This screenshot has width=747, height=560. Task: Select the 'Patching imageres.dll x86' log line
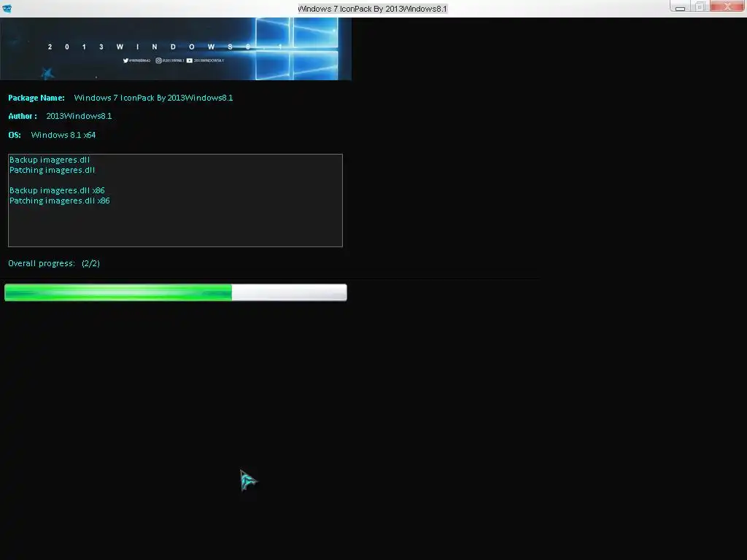pyautogui.click(x=60, y=201)
